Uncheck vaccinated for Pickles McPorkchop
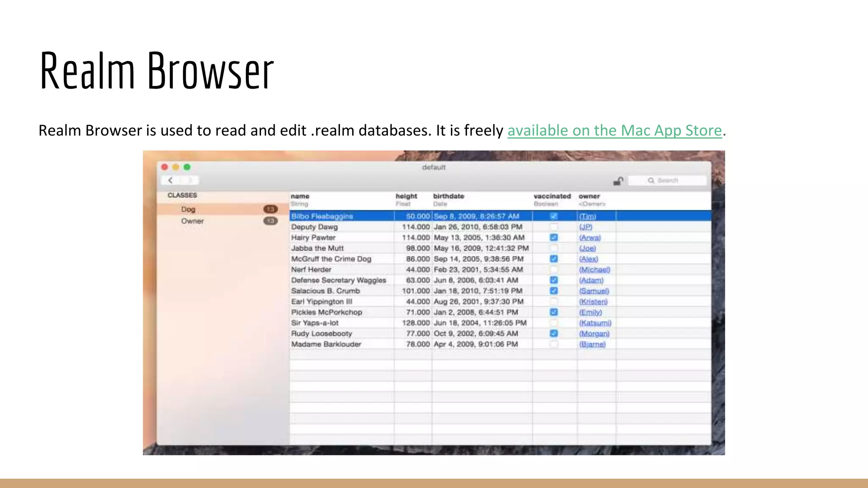Screen dimensions: 868x488 coord(554,312)
